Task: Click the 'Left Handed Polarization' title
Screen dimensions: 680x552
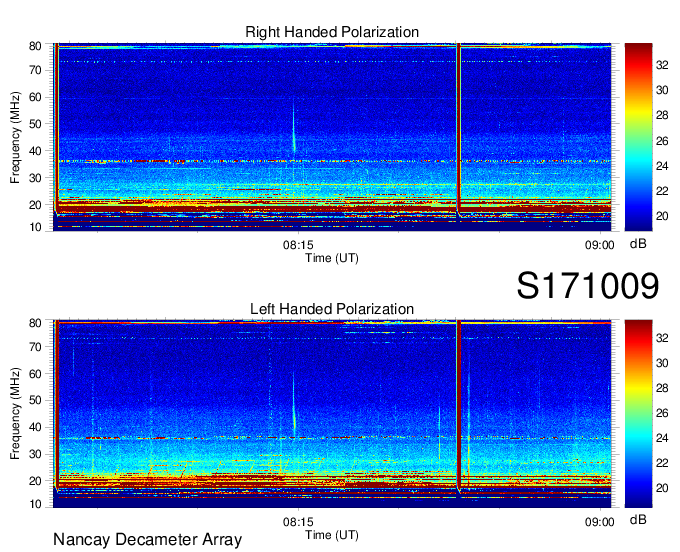Action: (x=332, y=309)
